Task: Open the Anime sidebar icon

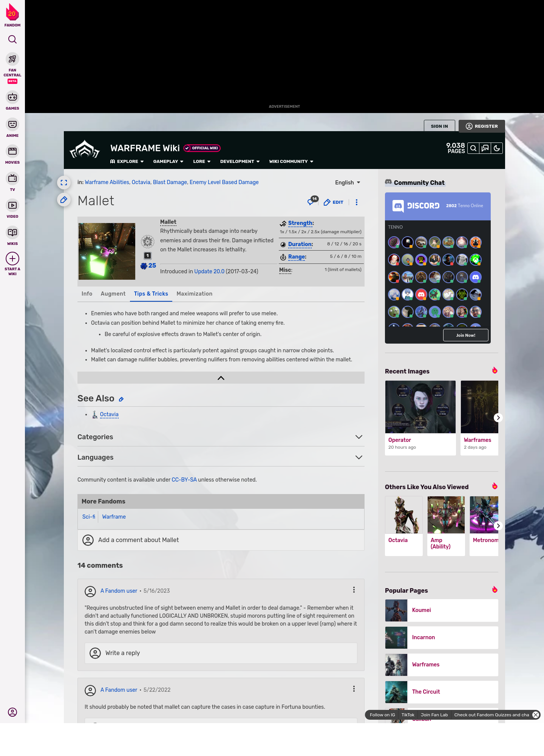Action: [x=12, y=124]
